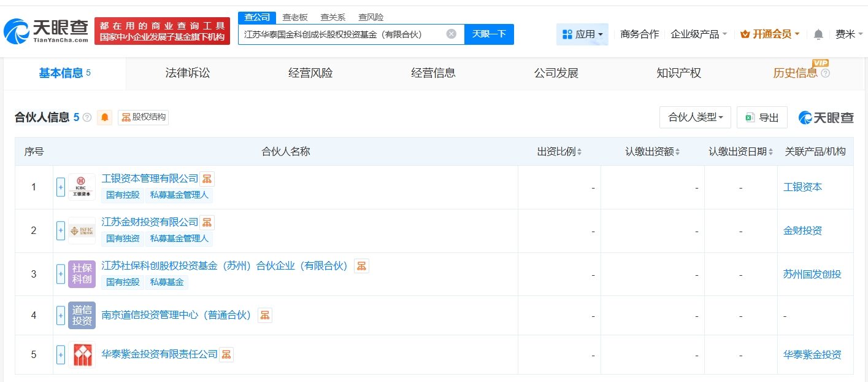
Task: Open the 苏州国发创投 link
Action: point(812,274)
